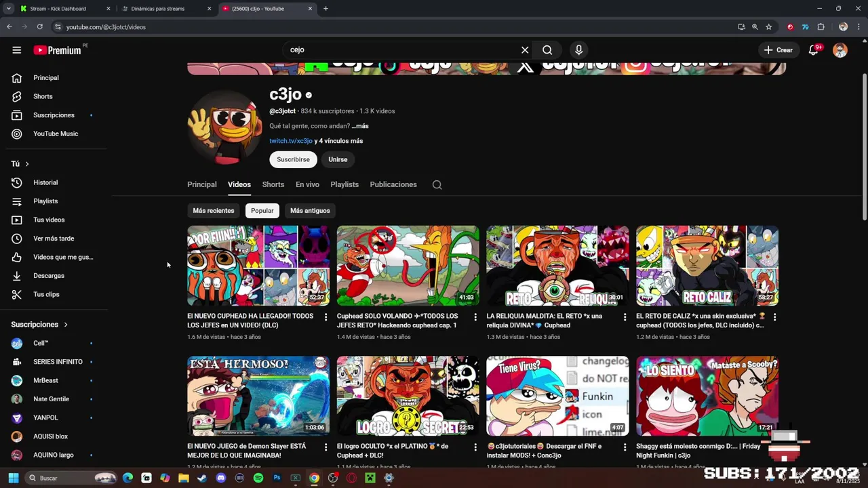The image size is (868, 488).
Task: Click the YouTube Premium logo
Action: pos(57,50)
